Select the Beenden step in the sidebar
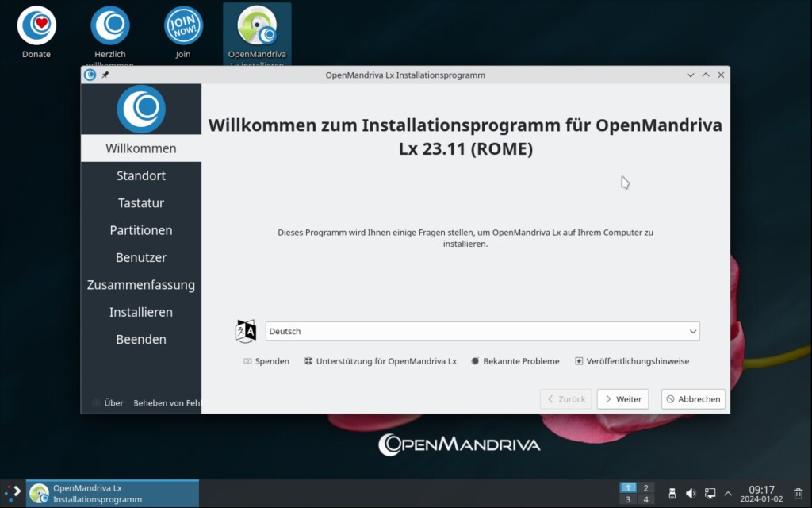The width and height of the screenshot is (812, 508). point(141,340)
